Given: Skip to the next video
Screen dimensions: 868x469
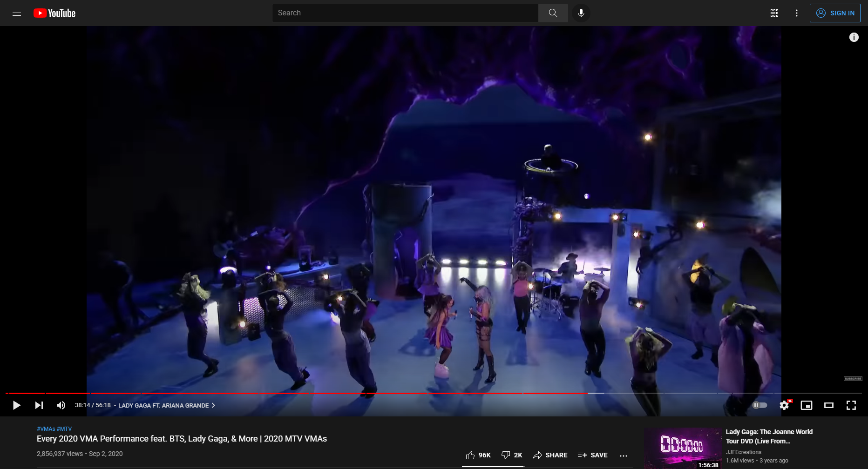Looking at the screenshot, I should tap(39, 405).
